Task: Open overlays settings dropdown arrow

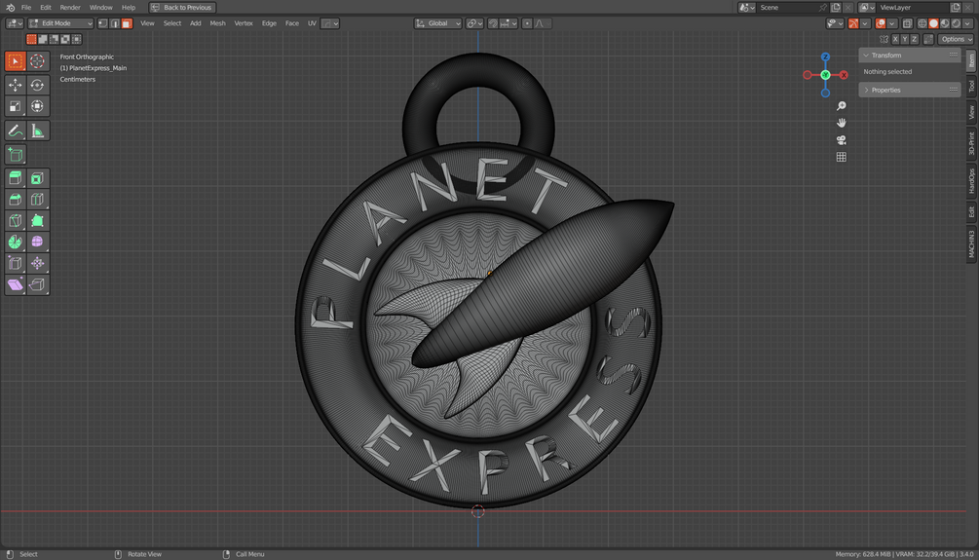Action: click(892, 23)
